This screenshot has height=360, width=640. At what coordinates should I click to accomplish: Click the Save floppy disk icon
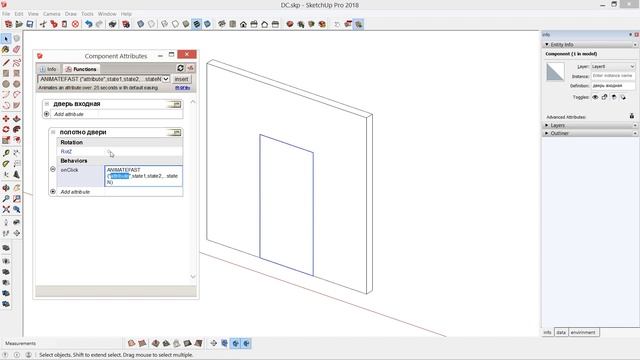tap(30, 24)
